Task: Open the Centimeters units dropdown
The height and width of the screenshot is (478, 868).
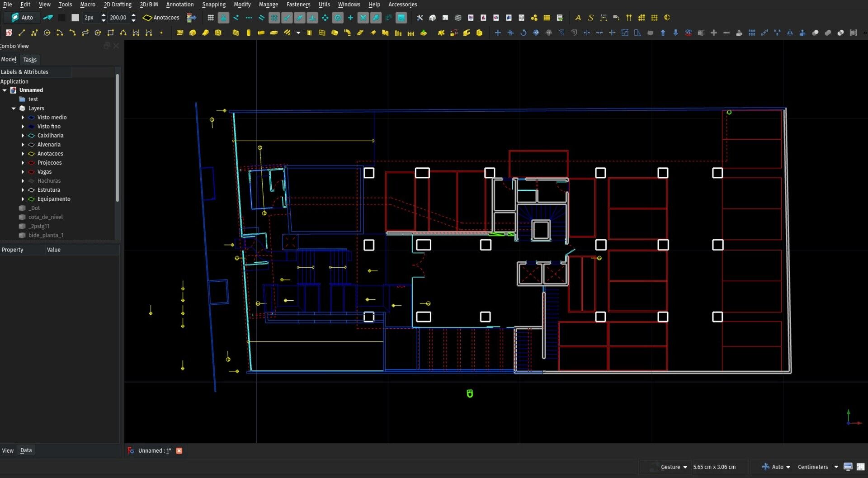Action: coord(818,467)
